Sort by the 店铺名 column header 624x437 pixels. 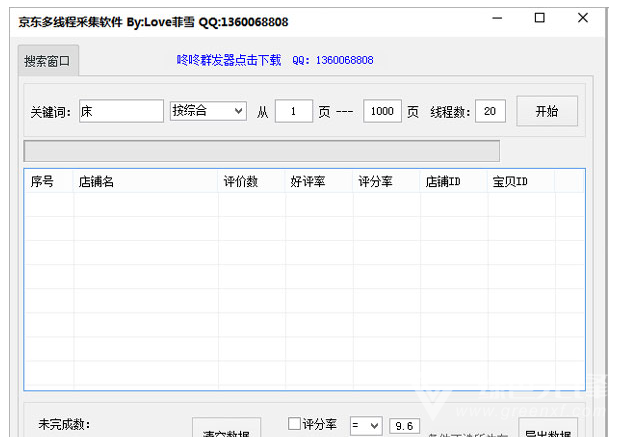tap(145, 181)
